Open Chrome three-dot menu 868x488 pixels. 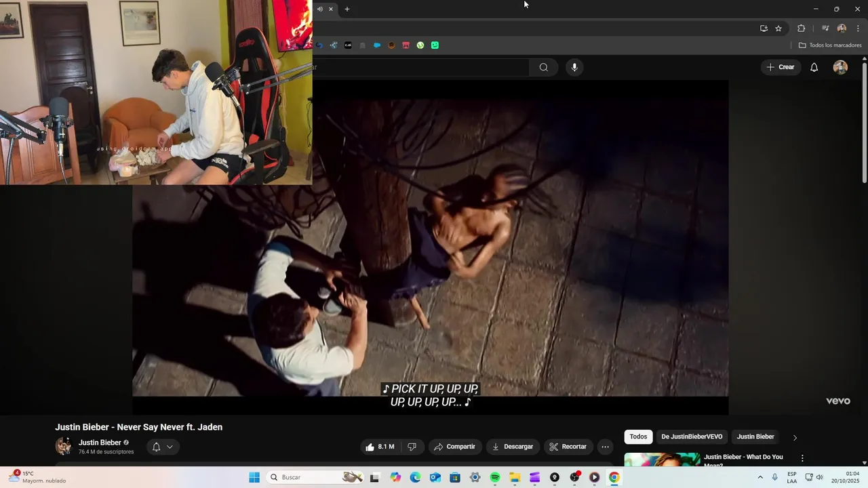tap(858, 28)
